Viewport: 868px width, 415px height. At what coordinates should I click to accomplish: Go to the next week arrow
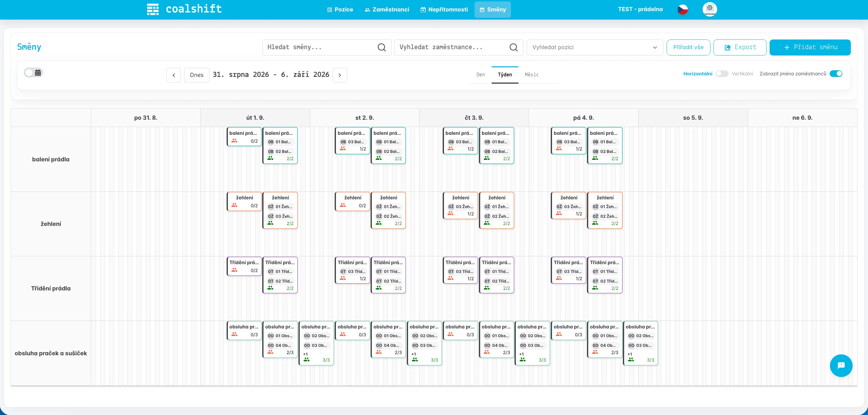pos(340,75)
